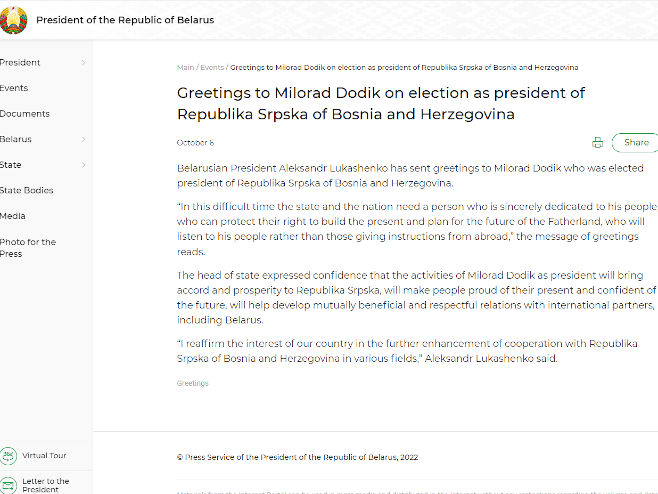Viewport: 658px width, 494px height.
Task: Click the Greetings tag below the article
Action: click(193, 383)
